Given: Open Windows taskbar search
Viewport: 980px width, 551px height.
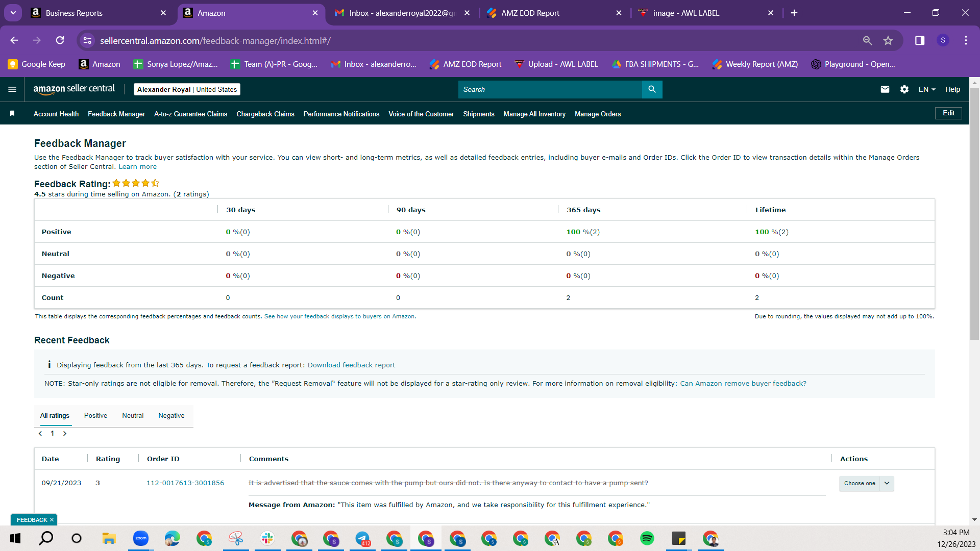Looking at the screenshot, I should (46, 538).
